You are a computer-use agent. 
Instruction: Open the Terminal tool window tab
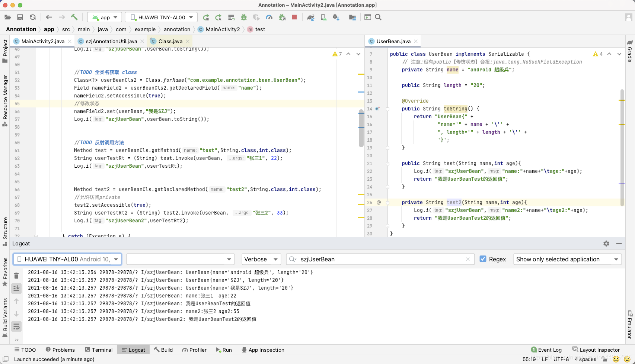(x=99, y=350)
